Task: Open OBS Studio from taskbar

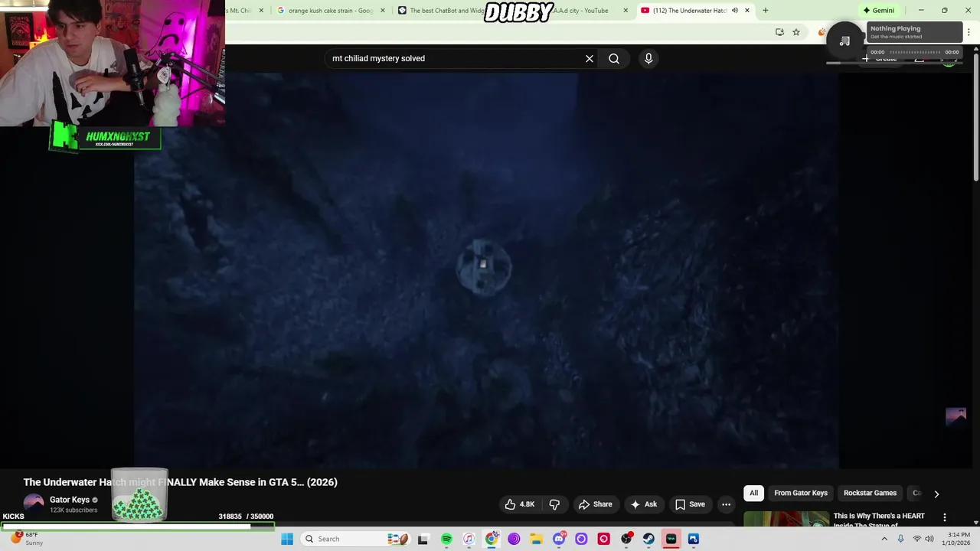Action: click(x=626, y=539)
